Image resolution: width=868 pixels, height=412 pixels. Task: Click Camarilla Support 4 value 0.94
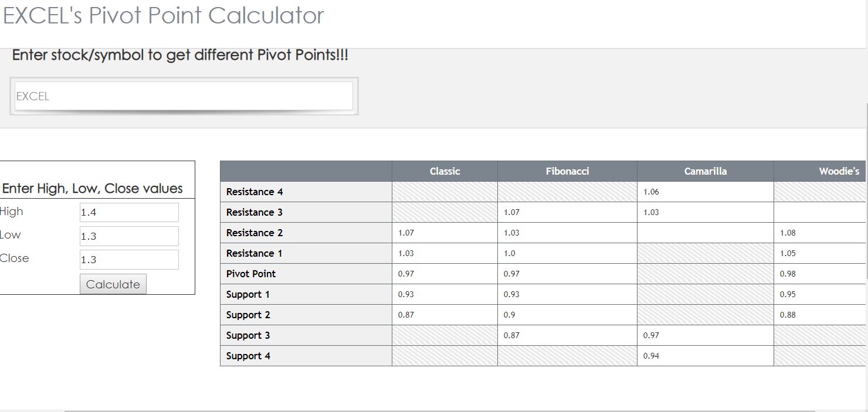point(651,356)
